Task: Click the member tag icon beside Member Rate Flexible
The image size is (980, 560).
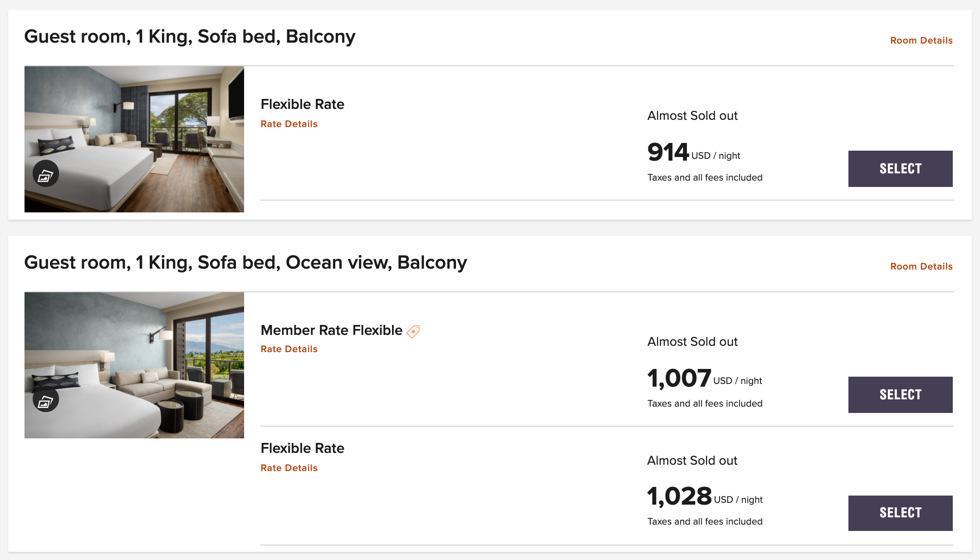Action: coord(413,331)
